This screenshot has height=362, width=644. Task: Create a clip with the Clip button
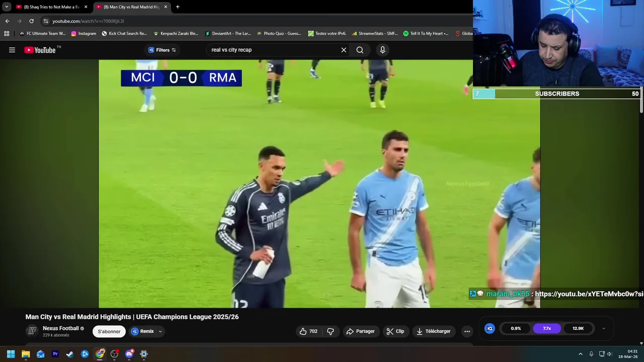point(395,331)
